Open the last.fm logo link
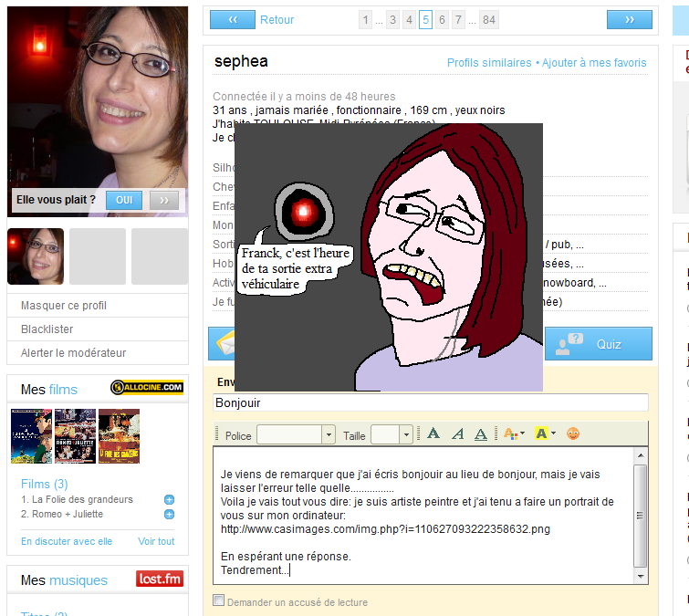The image size is (689, 616). 159,579
